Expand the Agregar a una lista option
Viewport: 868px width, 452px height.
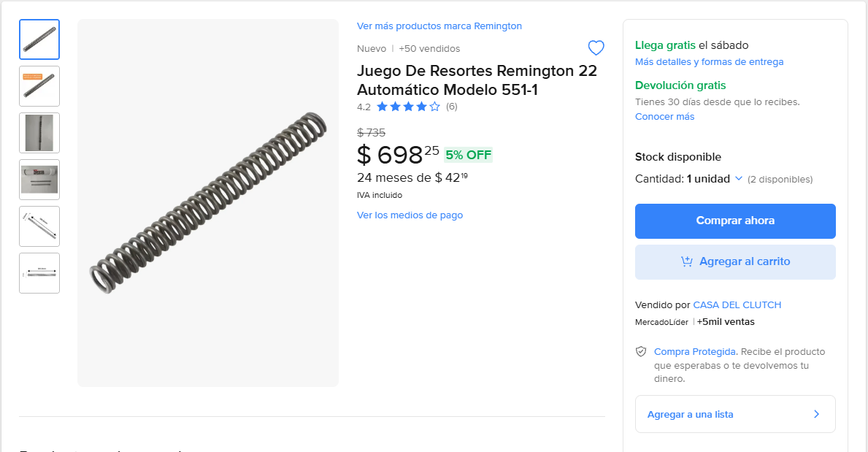(735, 415)
